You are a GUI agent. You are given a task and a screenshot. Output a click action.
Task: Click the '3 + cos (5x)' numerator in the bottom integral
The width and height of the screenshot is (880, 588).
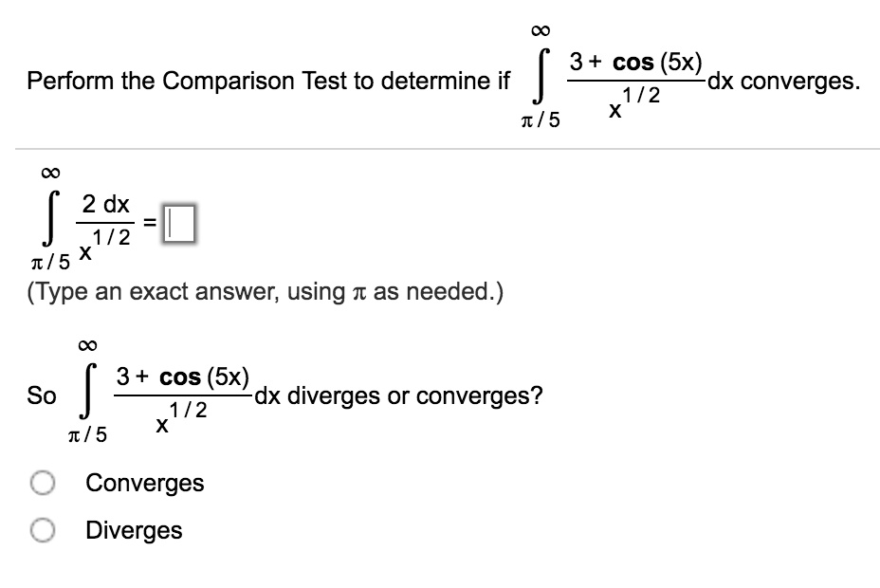click(x=182, y=377)
